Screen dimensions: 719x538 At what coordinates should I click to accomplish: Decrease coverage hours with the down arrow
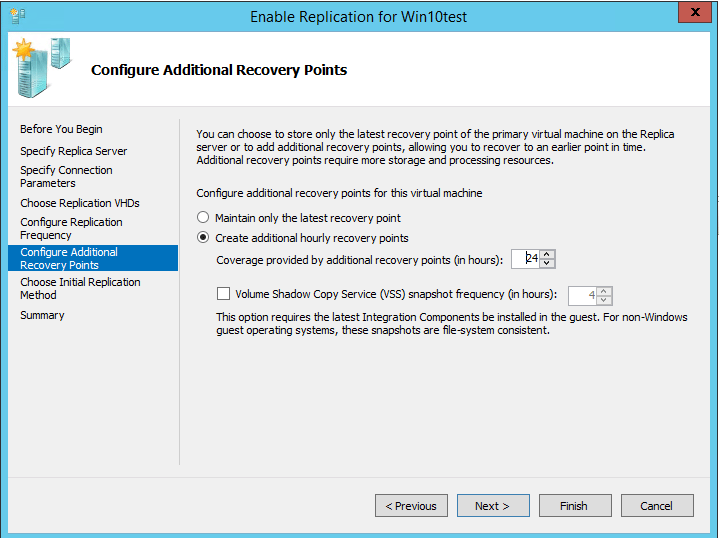coord(547,263)
